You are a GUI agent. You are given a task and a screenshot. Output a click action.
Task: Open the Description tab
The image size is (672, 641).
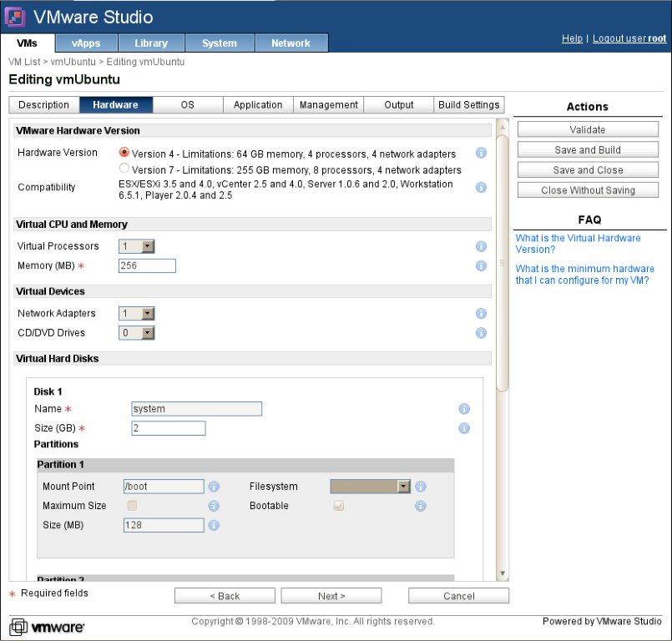(x=44, y=105)
